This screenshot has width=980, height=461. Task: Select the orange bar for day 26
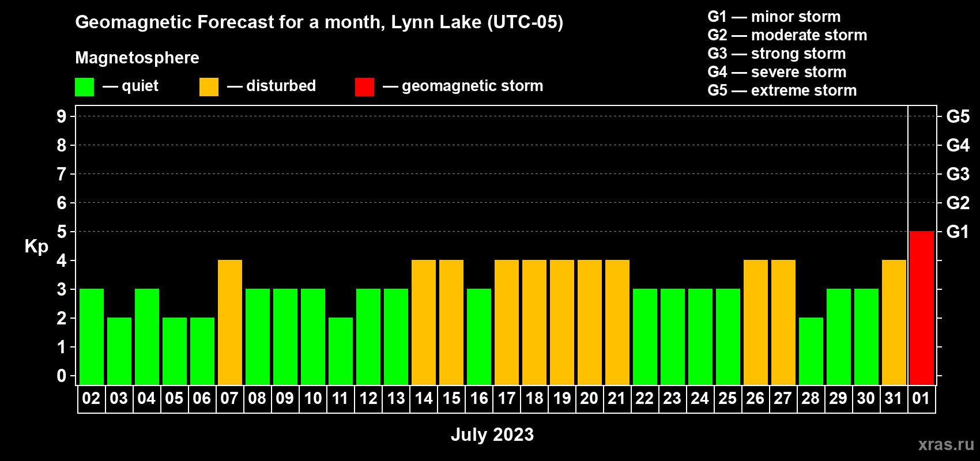(756, 322)
